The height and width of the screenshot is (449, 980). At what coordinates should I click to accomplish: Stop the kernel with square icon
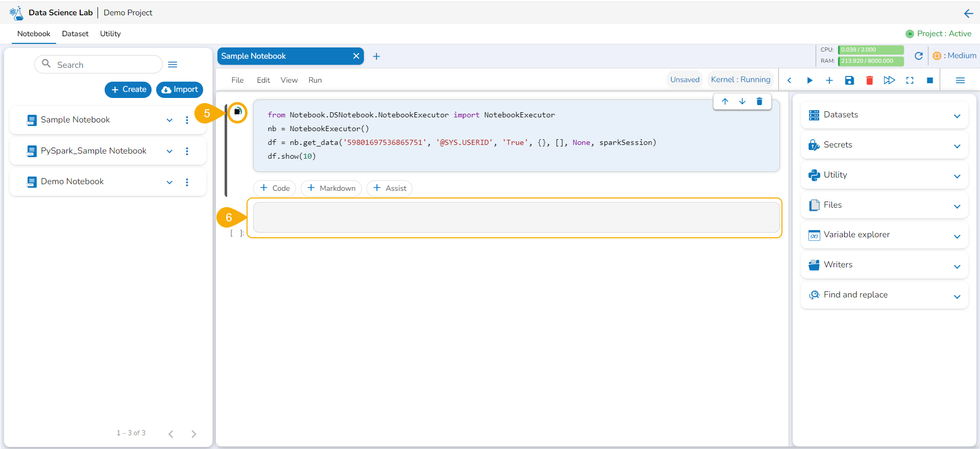pyautogui.click(x=929, y=81)
